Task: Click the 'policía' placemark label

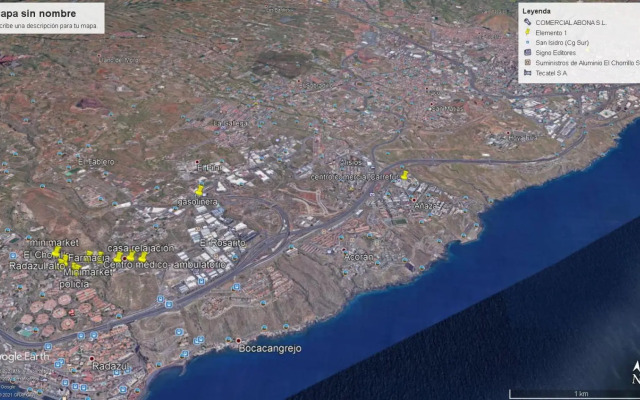Action: point(74,284)
